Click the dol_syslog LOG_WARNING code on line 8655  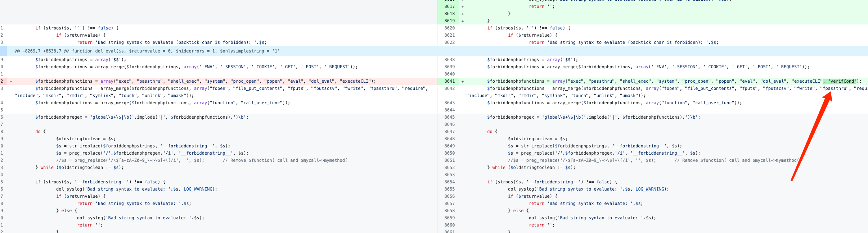(589, 189)
